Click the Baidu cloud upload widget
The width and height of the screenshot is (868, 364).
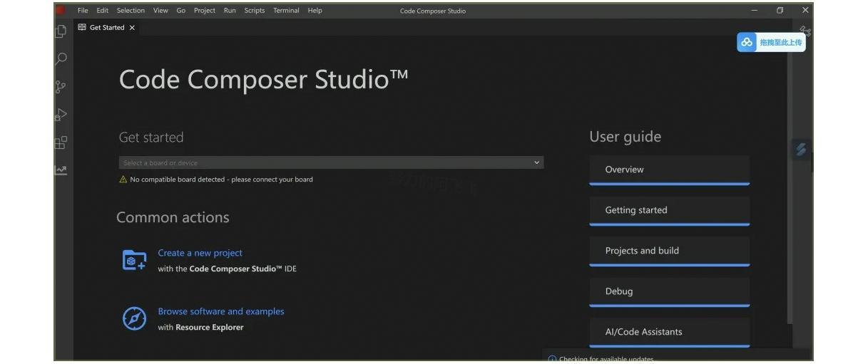click(771, 42)
